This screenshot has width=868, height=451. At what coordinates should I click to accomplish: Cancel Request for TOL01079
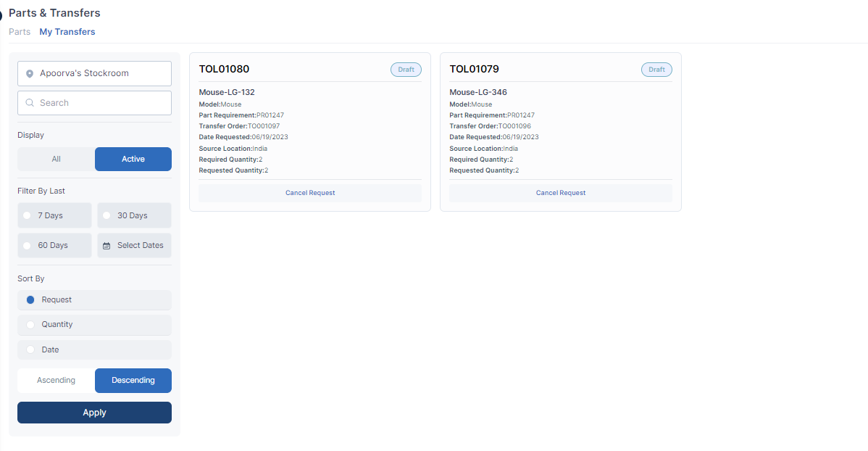tap(561, 193)
